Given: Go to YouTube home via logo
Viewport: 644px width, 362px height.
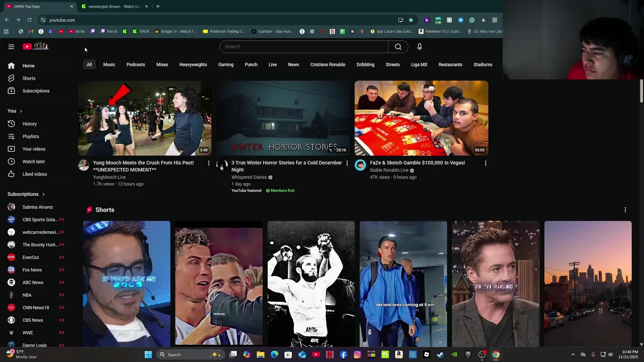Looking at the screenshot, I should (x=36, y=46).
